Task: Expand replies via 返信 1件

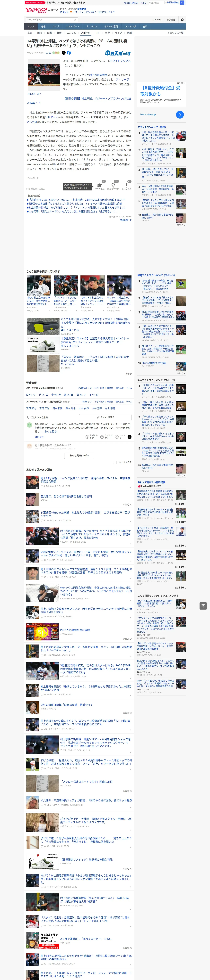Action: (x=39, y=437)
